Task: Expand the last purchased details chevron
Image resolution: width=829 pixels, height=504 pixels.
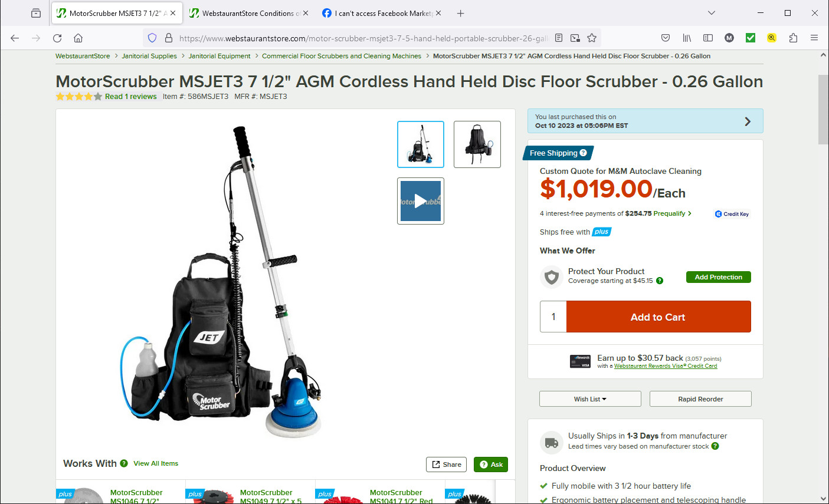Action: click(x=748, y=121)
